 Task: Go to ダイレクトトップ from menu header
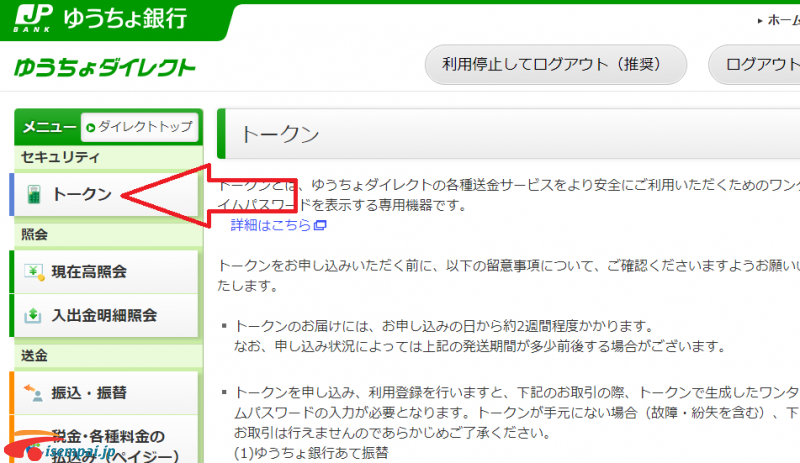[x=139, y=127]
